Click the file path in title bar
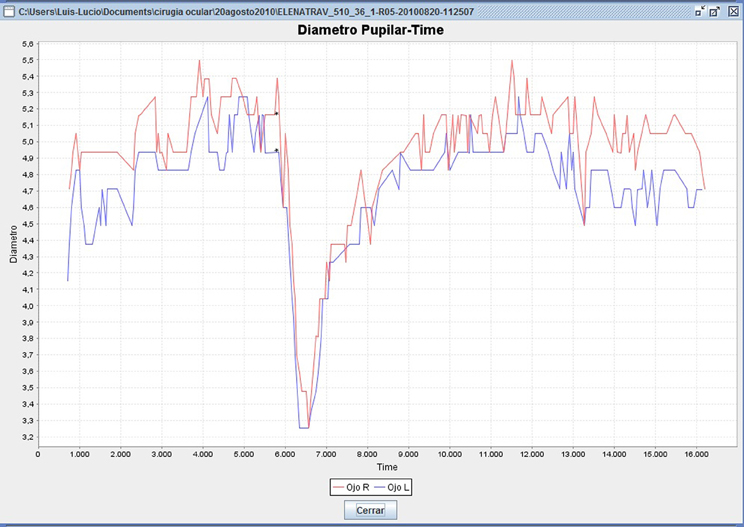This screenshot has height=527, width=744. click(246, 11)
